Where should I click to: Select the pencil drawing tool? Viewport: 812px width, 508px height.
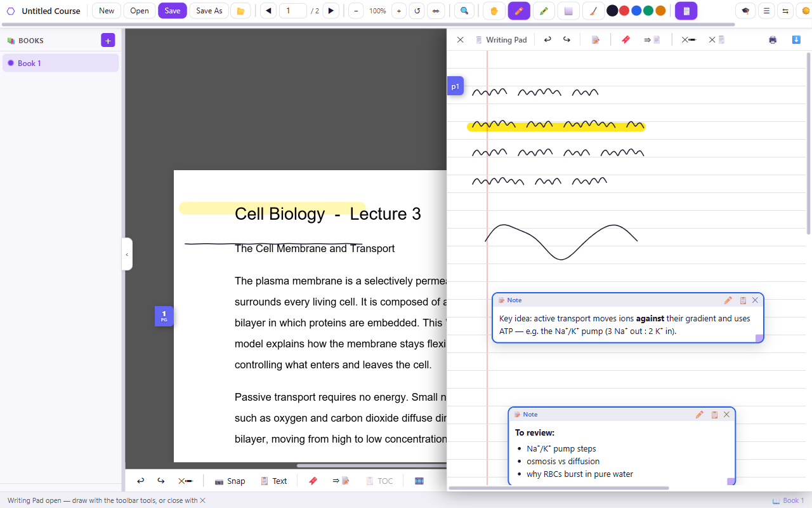[x=519, y=11]
